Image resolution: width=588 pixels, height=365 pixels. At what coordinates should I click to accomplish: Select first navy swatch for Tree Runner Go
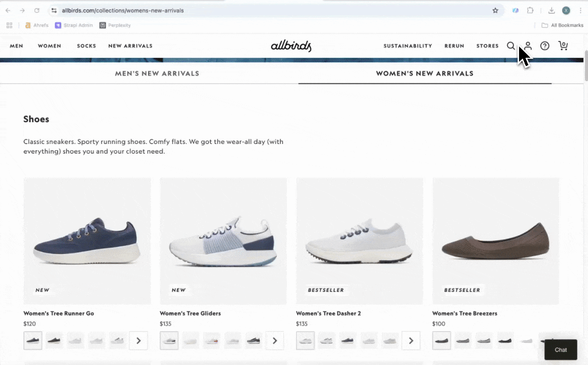tap(33, 341)
